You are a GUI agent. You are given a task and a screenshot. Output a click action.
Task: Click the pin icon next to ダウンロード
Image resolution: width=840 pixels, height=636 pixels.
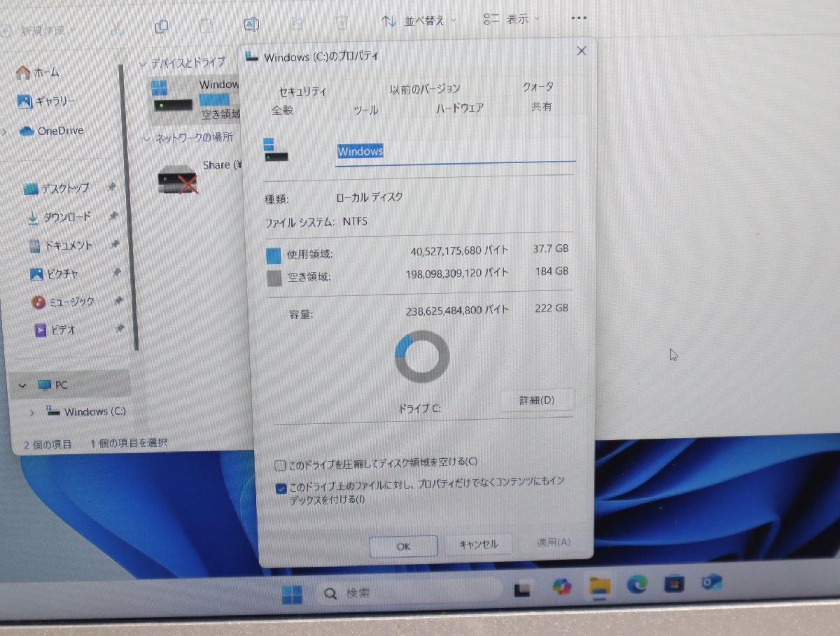coord(113,216)
